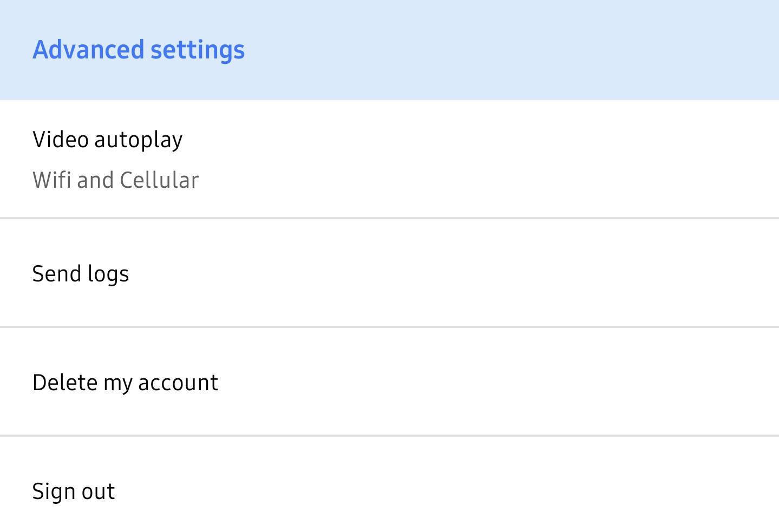Viewport: 779px width, 532px height.
Task: Click the Video autoplay label text
Action: pyautogui.click(x=108, y=140)
